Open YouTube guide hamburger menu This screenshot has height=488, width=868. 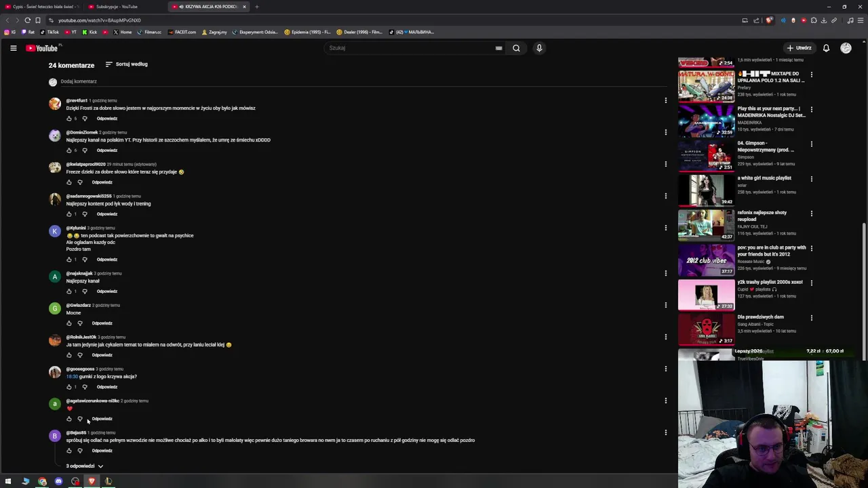point(13,48)
